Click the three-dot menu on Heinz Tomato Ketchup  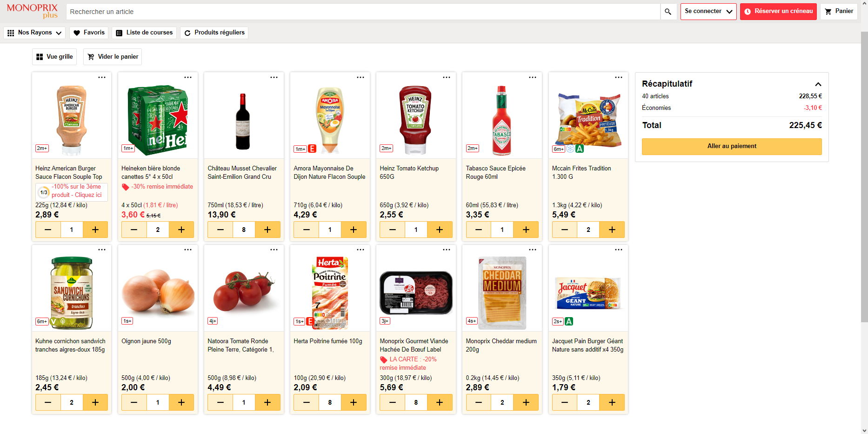pos(446,77)
